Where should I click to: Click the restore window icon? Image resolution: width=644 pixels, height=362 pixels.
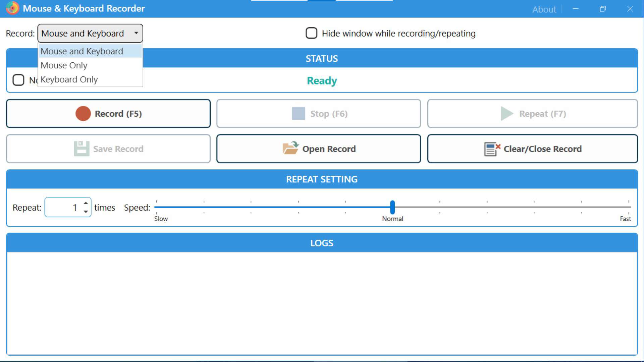pos(603,9)
